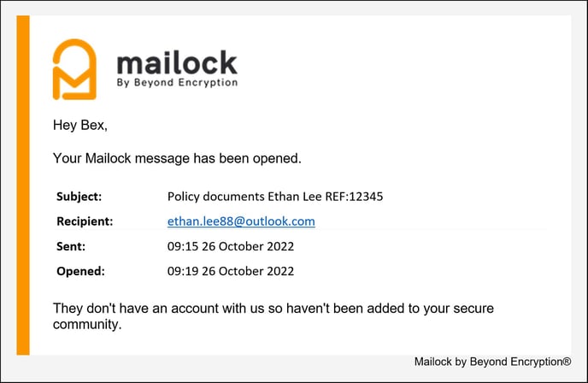Click the Mailock by Beyond Encryption footer
Image resolution: width=588 pixels, height=383 pixels.
[x=492, y=362]
